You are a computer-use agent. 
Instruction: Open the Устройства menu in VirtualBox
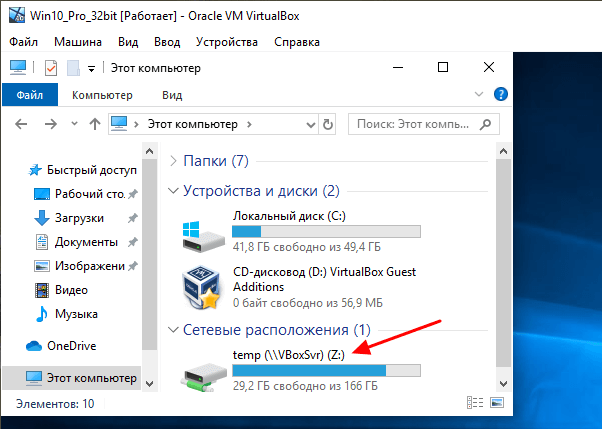click(227, 42)
